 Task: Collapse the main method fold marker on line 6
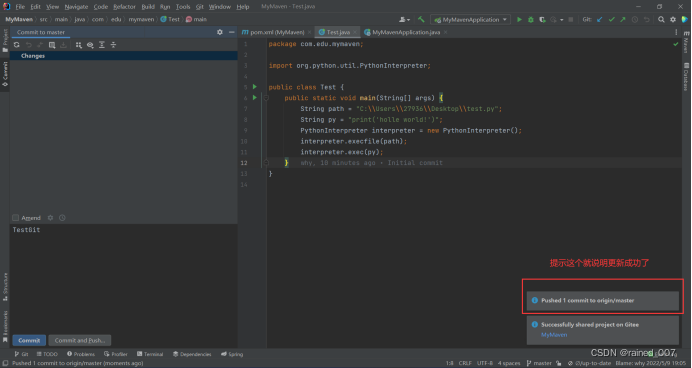point(266,98)
